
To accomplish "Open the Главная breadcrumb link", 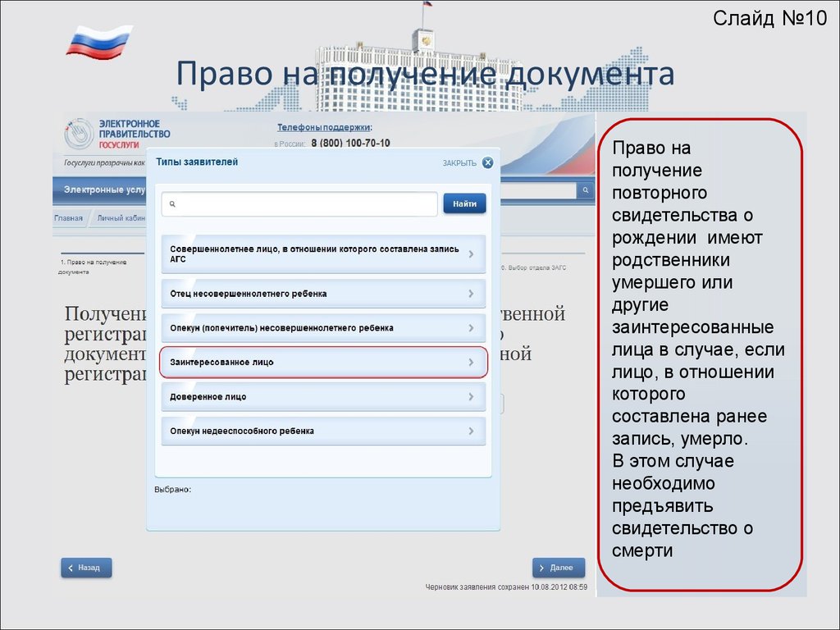I will 69,218.
